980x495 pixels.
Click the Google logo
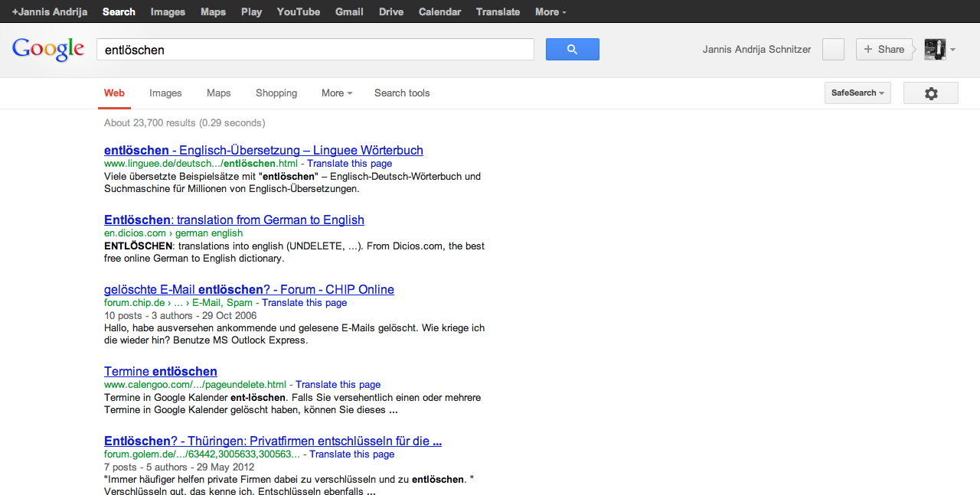tap(48, 50)
